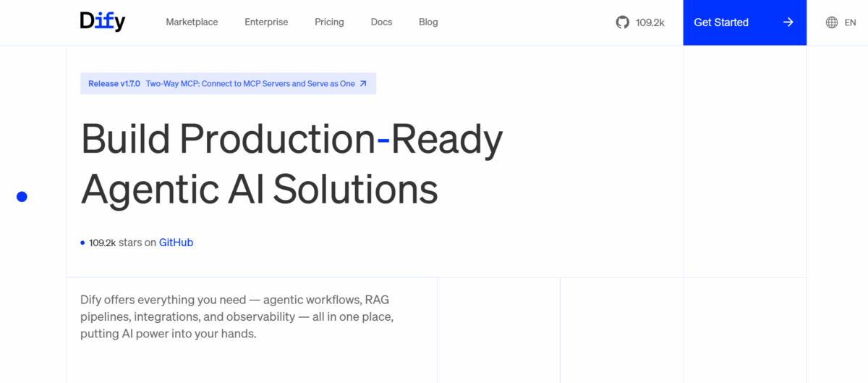The width and height of the screenshot is (868, 383).
Task: Open the Release v1.7.0 badge
Action: 114,84
